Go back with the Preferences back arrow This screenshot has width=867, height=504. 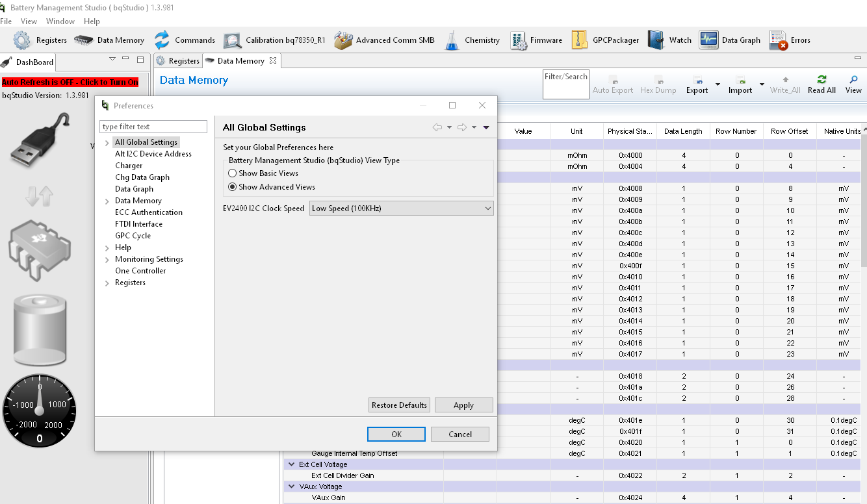437,127
